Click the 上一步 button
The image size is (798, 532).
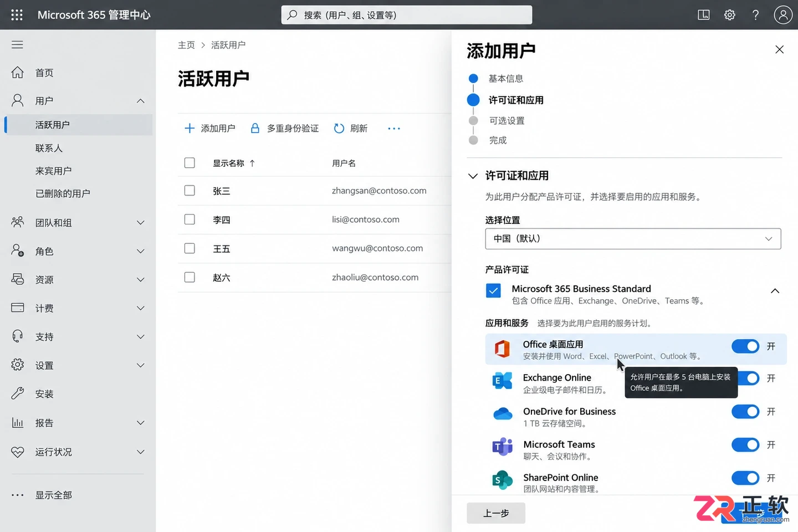pyautogui.click(x=496, y=513)
